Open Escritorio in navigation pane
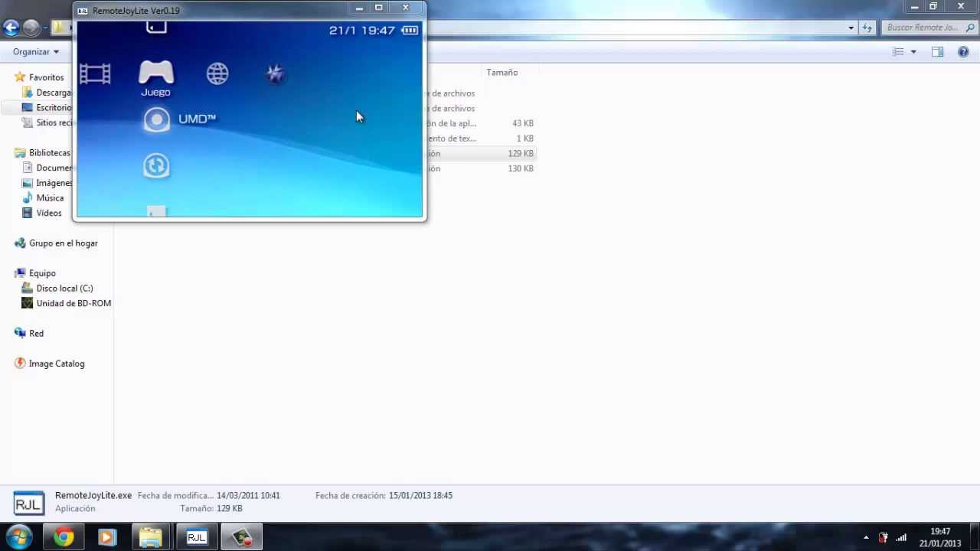980x551 pixels. click(x=54, y=108)
